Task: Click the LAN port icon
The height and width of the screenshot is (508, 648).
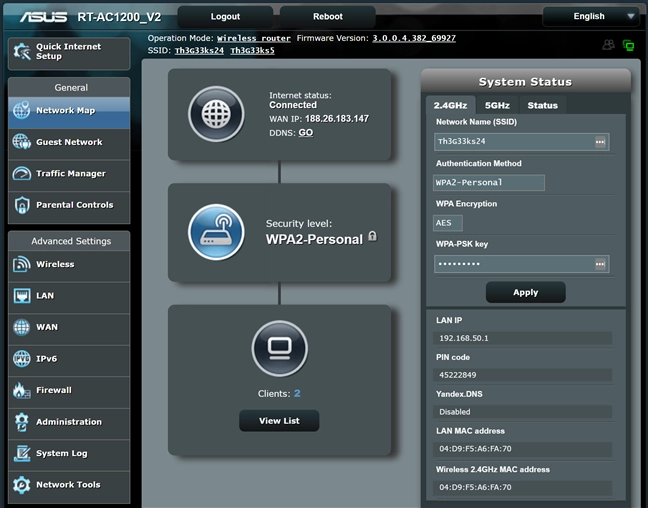Action: (x=21, y=296)
